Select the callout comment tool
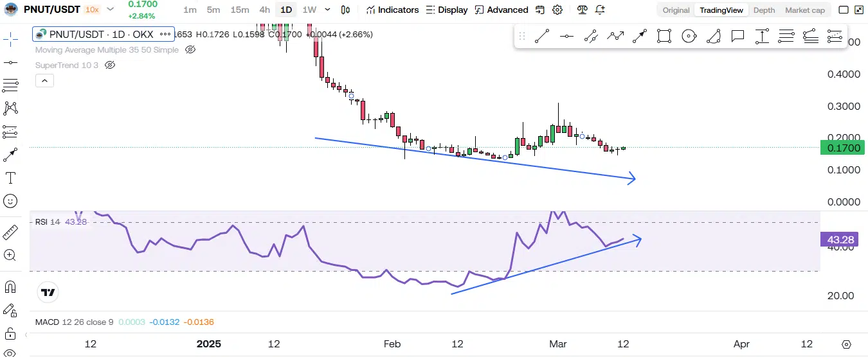This screenshot has width=868, height=357. [x=737, y=37]
